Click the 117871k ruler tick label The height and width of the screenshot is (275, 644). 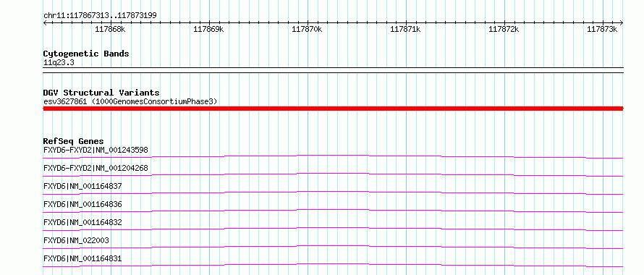coord(405,29)
